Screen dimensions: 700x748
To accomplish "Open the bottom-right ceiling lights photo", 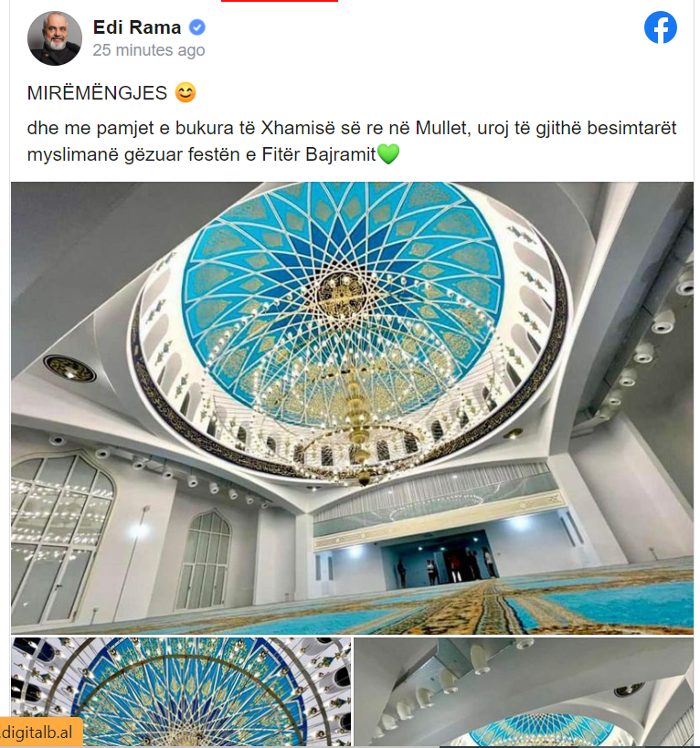I will point(524,691).
